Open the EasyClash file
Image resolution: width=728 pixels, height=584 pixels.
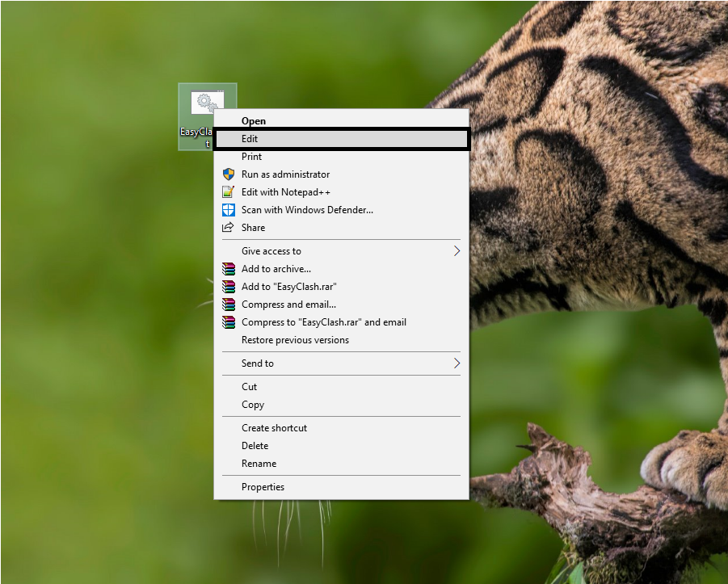coord(253,120)
